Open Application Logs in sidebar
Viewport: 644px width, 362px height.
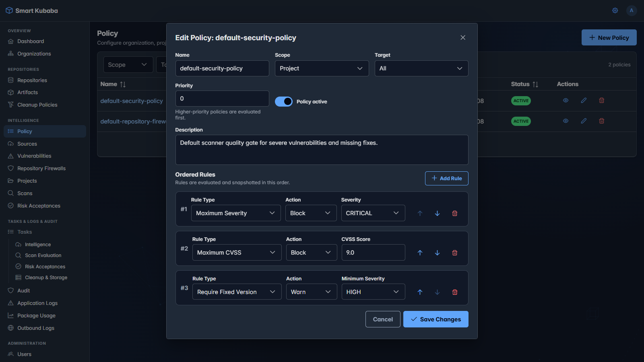pyautogui.click(x=45, y=303)
